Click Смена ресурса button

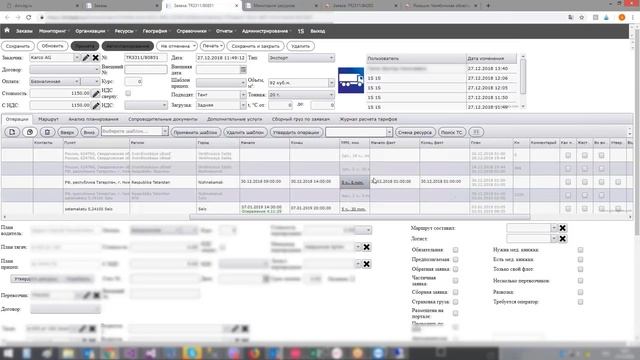pos(415,132)
